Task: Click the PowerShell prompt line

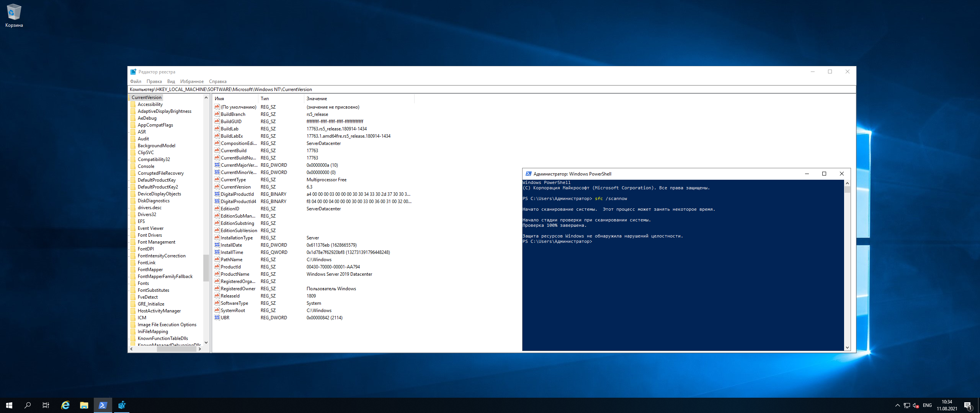Action: pos(557,242)
